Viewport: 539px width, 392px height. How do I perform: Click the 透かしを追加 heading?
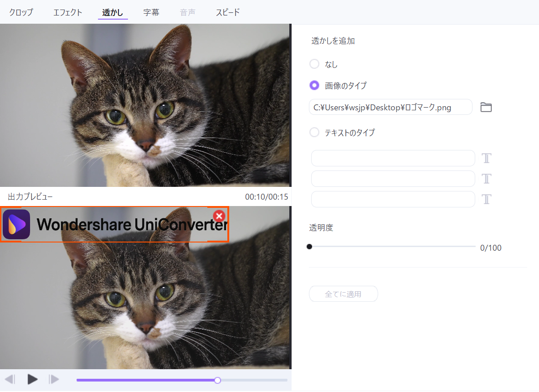(333, 41)
